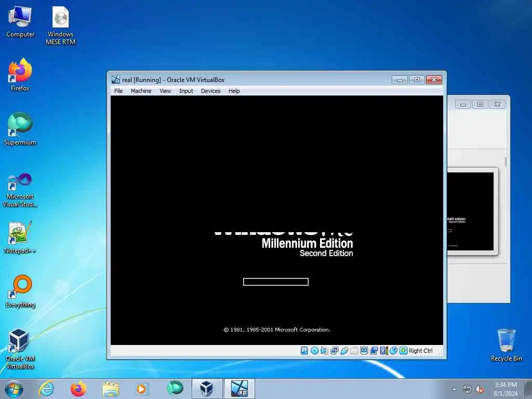The height and width of the screenshot is (399, 532).
Task: Close the real [Running] VM window
Action: 434,80
